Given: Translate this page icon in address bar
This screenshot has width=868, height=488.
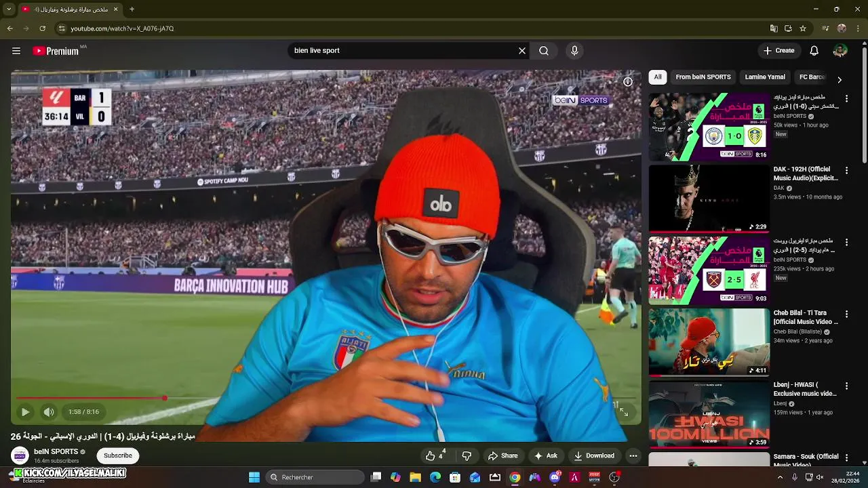Looking at the screenshot, I should (774, 28).
